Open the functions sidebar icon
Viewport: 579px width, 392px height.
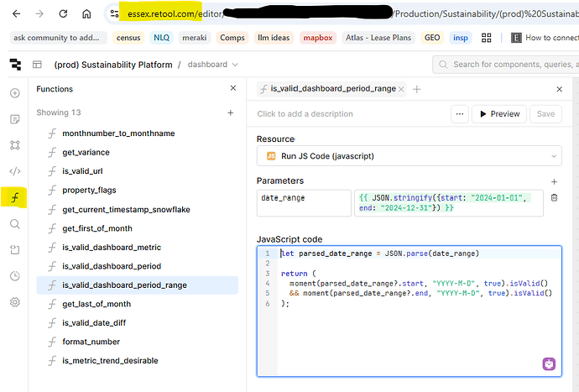coord(14,197)
